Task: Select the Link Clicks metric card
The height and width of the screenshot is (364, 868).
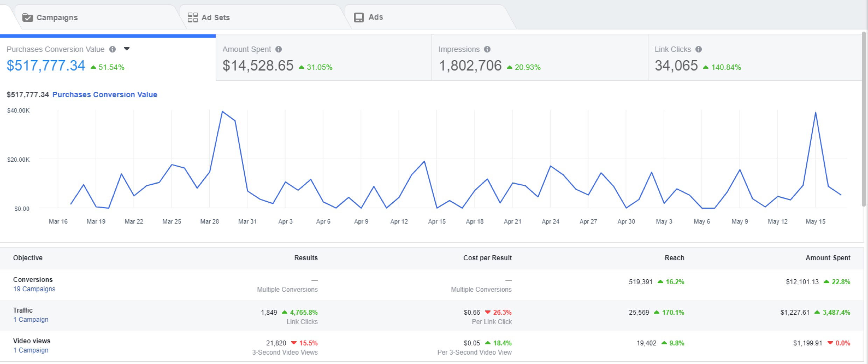Action: 755,57
